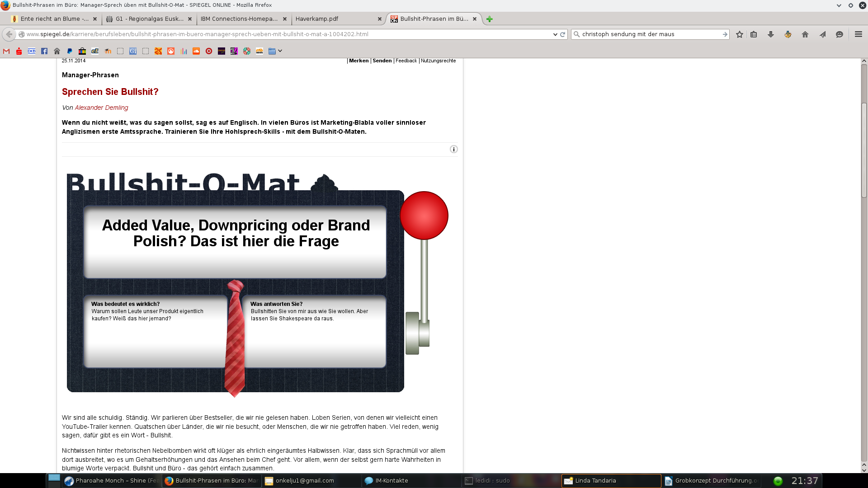Pull the red slot machine lever knob

424,216
